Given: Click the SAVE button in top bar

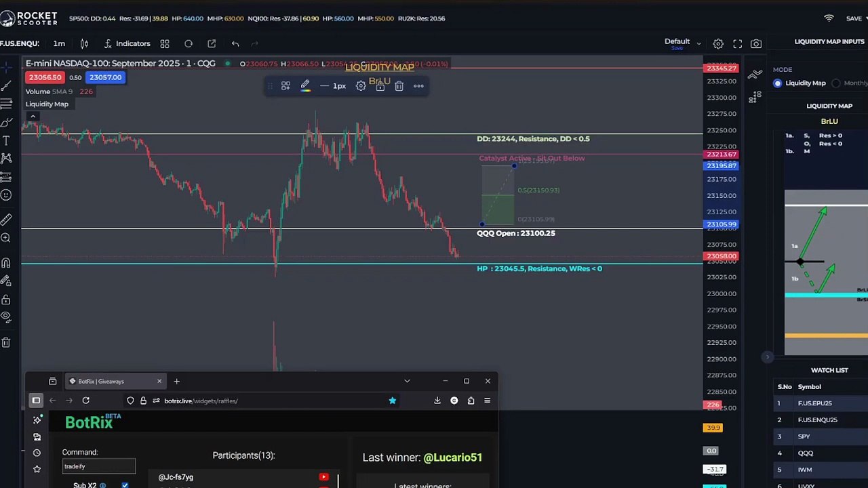Looking at the screenshot, I should (x=854, y=18).
